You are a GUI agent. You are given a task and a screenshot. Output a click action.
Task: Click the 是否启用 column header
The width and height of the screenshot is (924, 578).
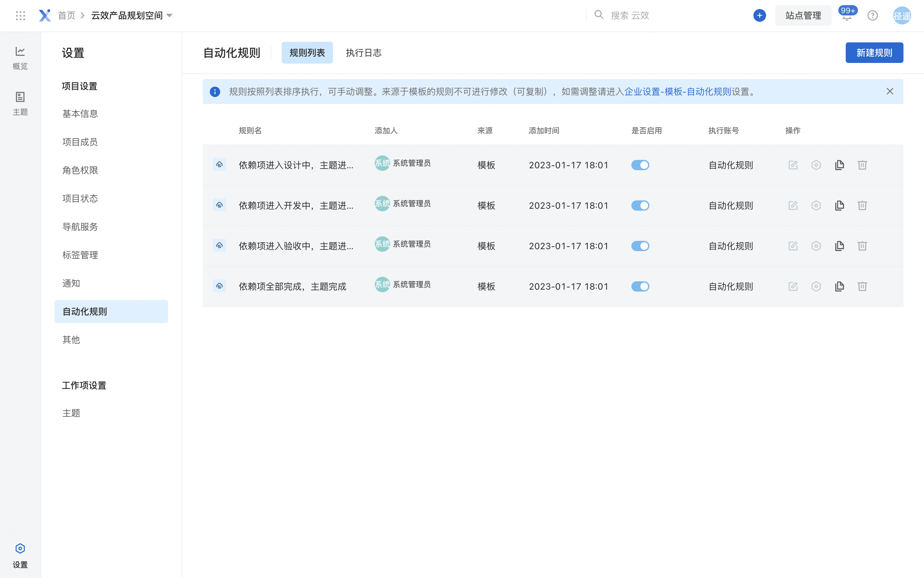(x=646, y=131)
